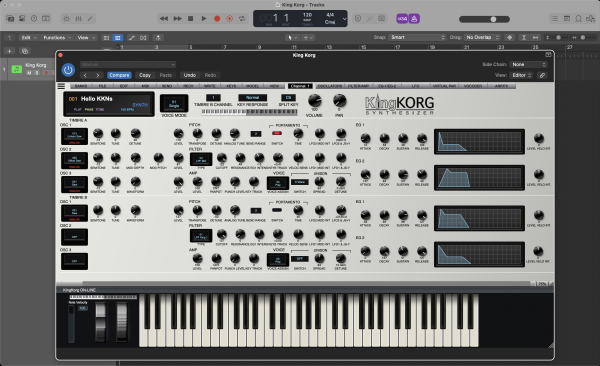The width and height of the screenshot is (600, 366).
Task: Open the Inspector icon in Logic toolbar
Action: click(22, 18)
